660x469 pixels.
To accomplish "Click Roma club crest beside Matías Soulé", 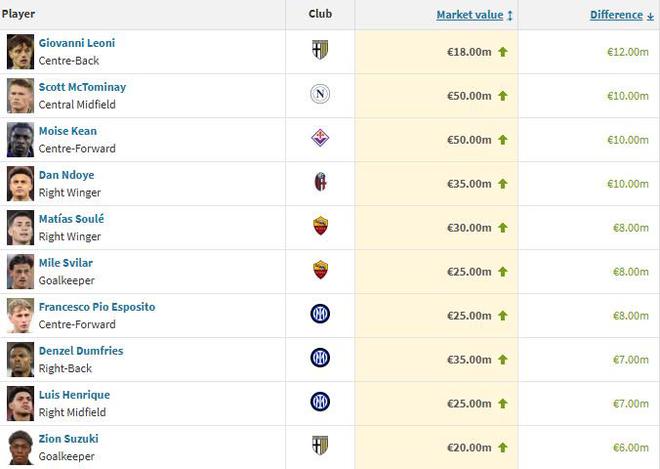I will coord(320,227).
